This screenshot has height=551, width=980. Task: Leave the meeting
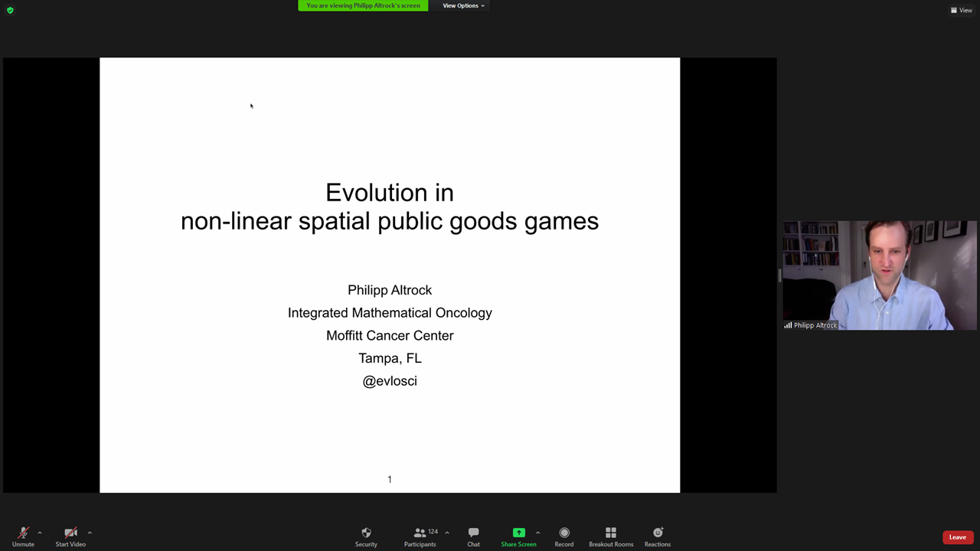(957, 537)
